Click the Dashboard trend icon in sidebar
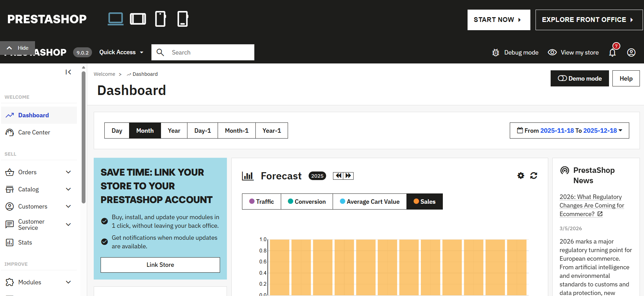The width and height of the screenshot is (644, 296). click(10, 115)
